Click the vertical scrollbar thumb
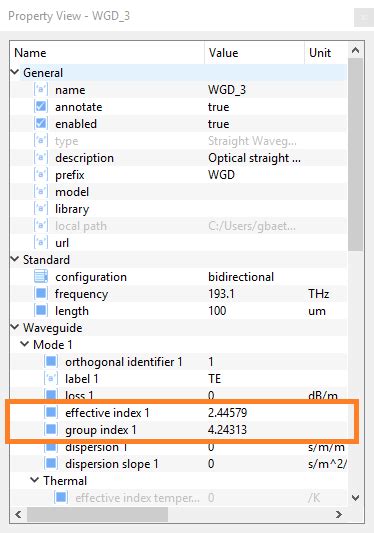The width and height of the screenshot is (374, 533). pyautogui.click(x=356, y=155)
